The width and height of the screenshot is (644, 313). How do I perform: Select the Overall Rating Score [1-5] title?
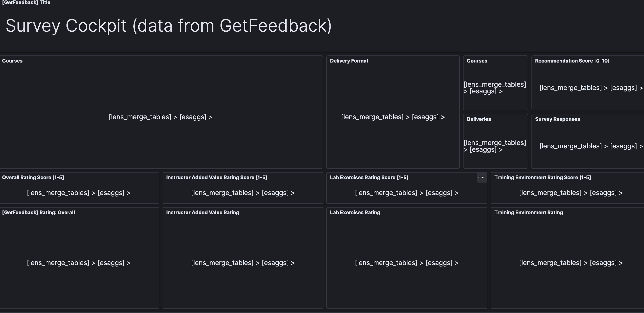click(x=33, y=178)
